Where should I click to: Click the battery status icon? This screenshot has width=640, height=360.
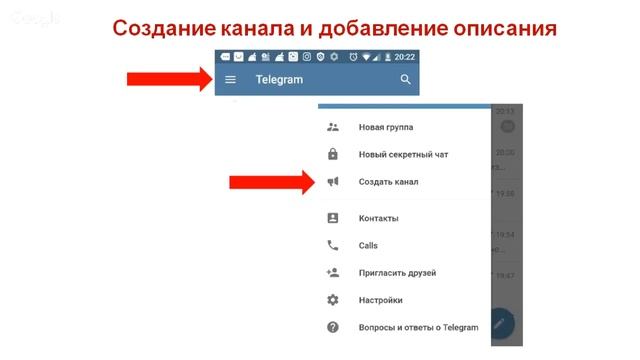tap(387, 57)
